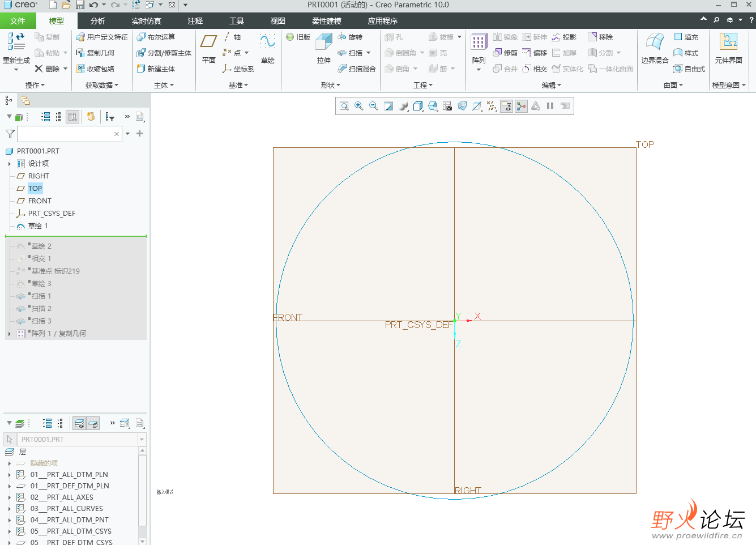This screenshot has height=545, width=756.
Task: Switch to the model tree tab icon
Action: pyautogui.click(x=8, y=100)
